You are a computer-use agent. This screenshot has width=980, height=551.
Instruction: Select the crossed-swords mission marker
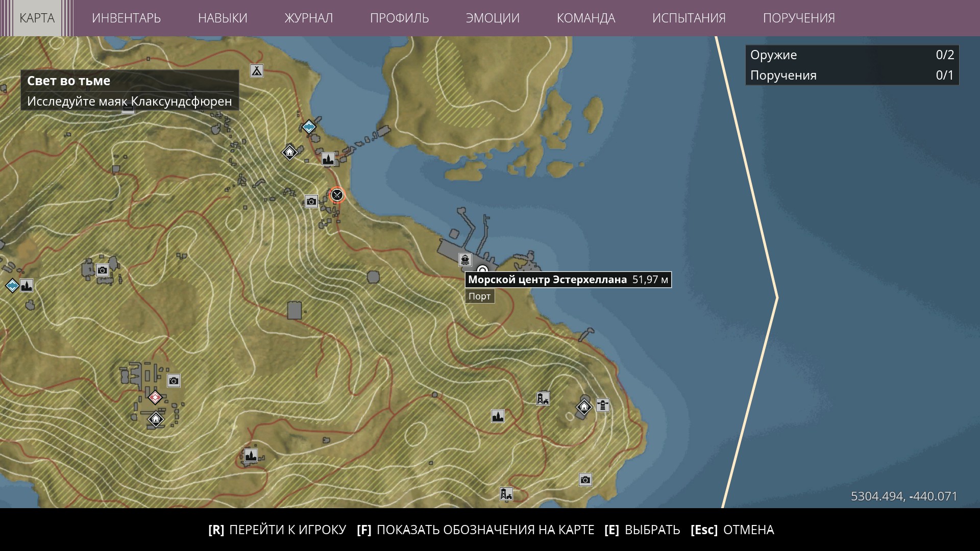point(337,194)
